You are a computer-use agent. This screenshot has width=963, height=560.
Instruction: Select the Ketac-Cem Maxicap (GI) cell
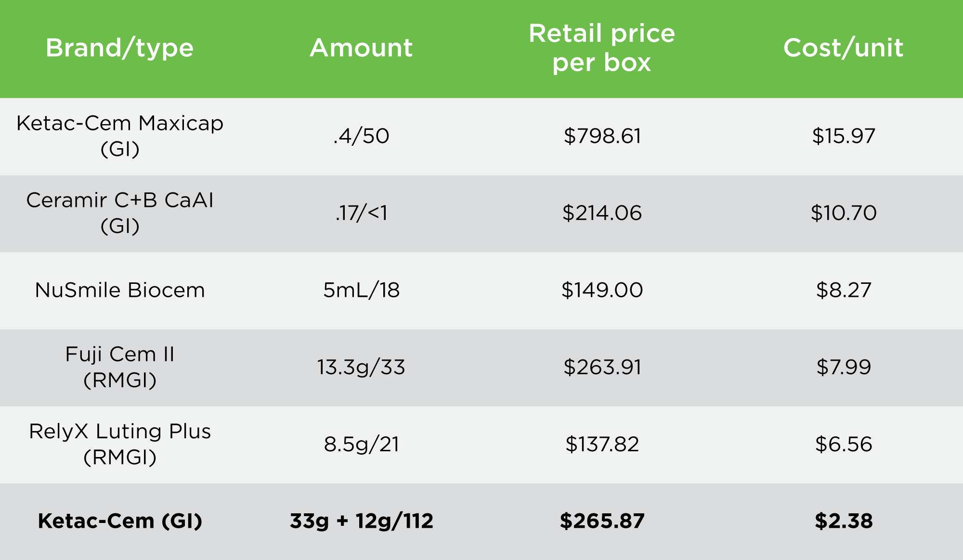pyautogui.click(x=120, y=136)
